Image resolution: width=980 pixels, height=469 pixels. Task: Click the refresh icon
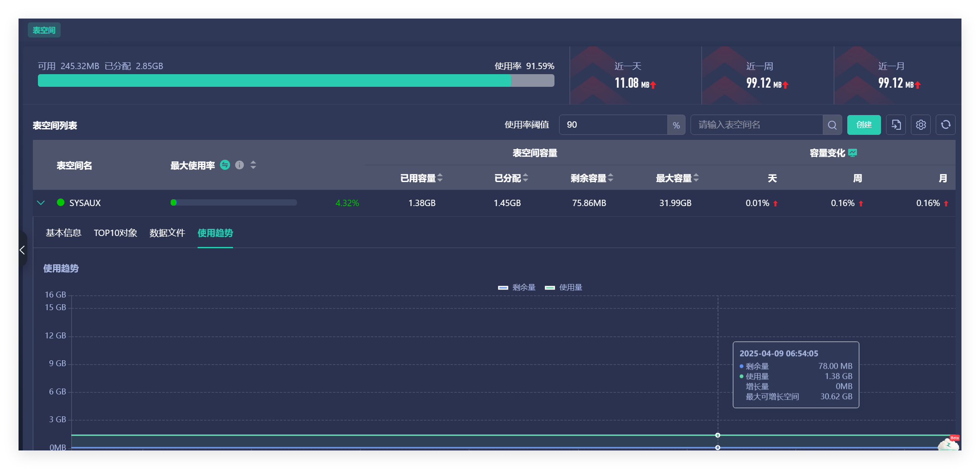point(946,125)
